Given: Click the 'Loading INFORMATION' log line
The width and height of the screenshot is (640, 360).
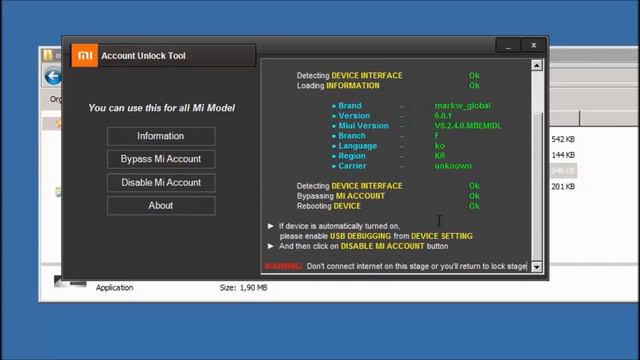Looking at the screenshot, I should 338,86.
